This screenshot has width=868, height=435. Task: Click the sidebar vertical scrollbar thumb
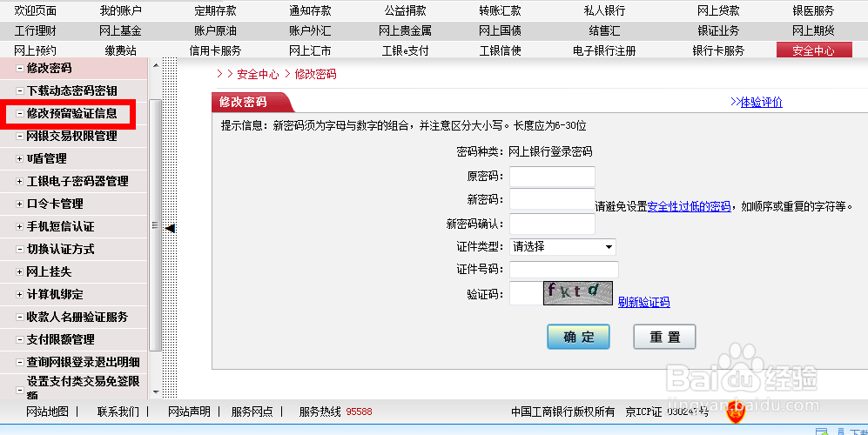point(156,225)
